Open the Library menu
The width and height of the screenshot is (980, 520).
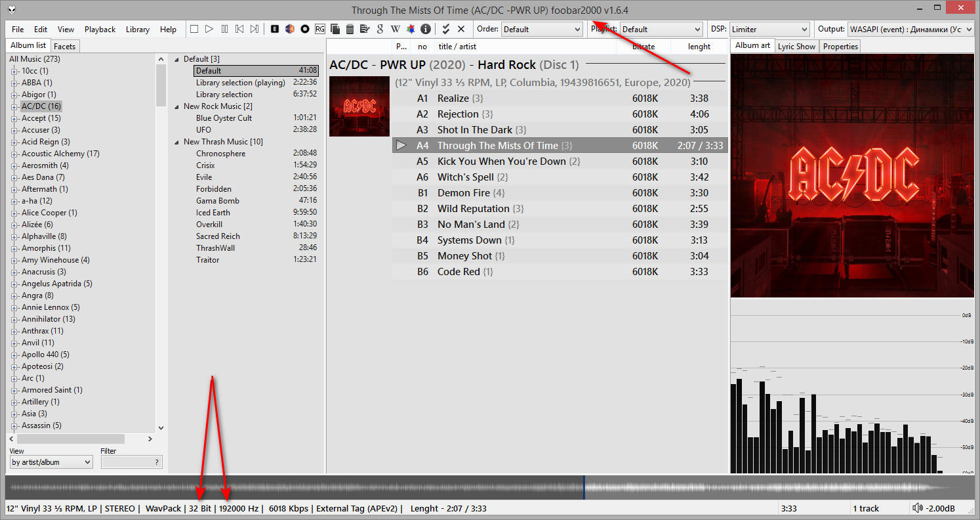point(138,30)
